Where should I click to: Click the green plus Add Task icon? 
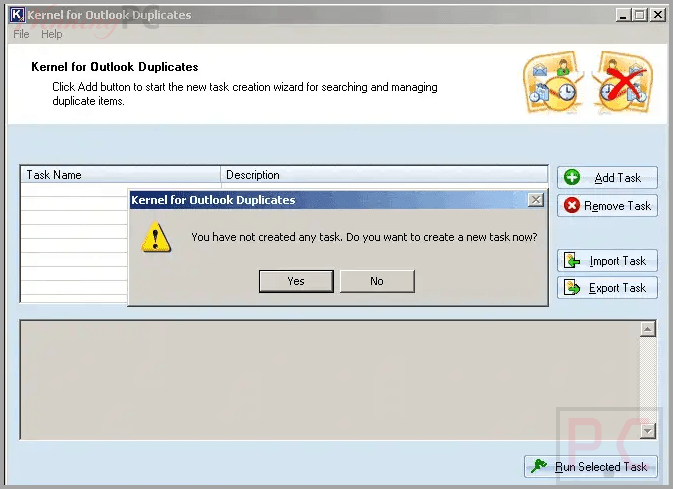pos(572,177)
